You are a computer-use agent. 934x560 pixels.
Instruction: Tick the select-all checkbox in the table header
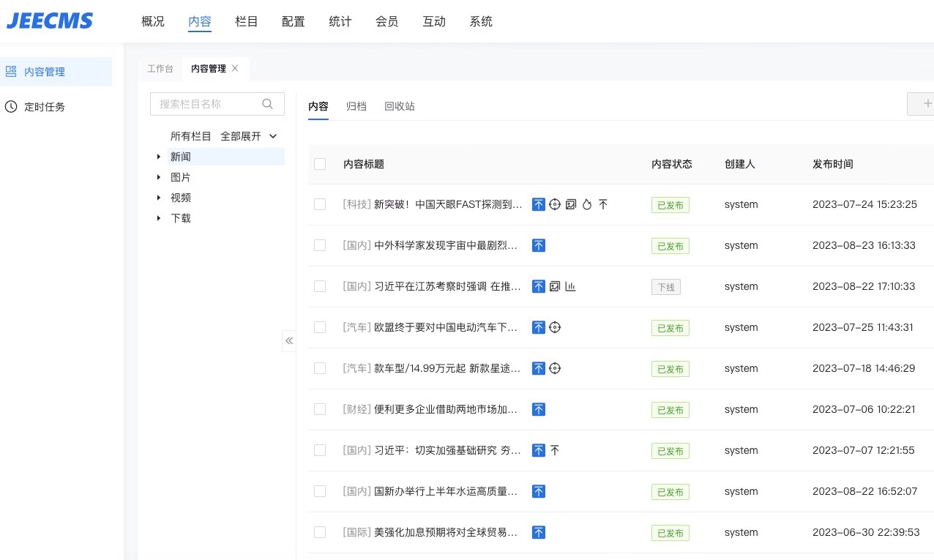click(320, 164)
